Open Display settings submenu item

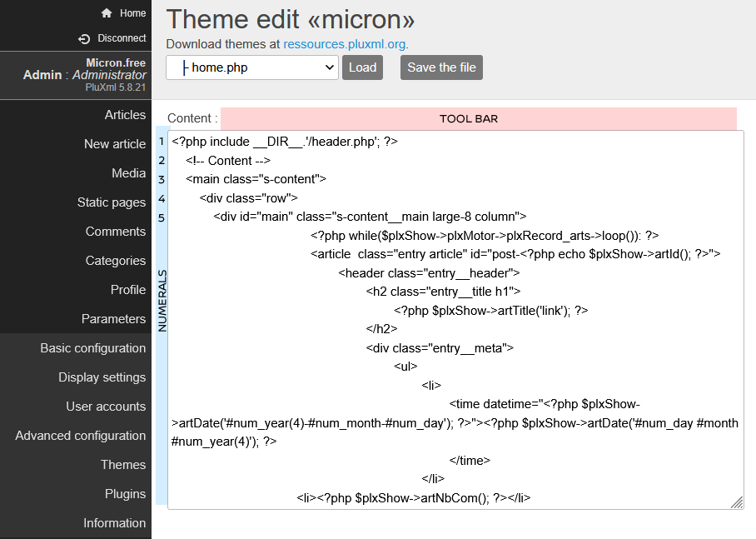coord(102,377)
